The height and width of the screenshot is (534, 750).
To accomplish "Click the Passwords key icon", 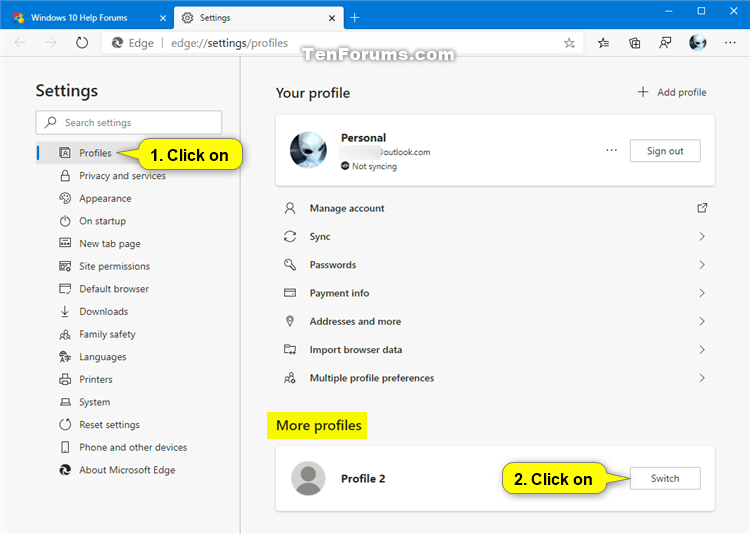I will [x=290, y=265].
